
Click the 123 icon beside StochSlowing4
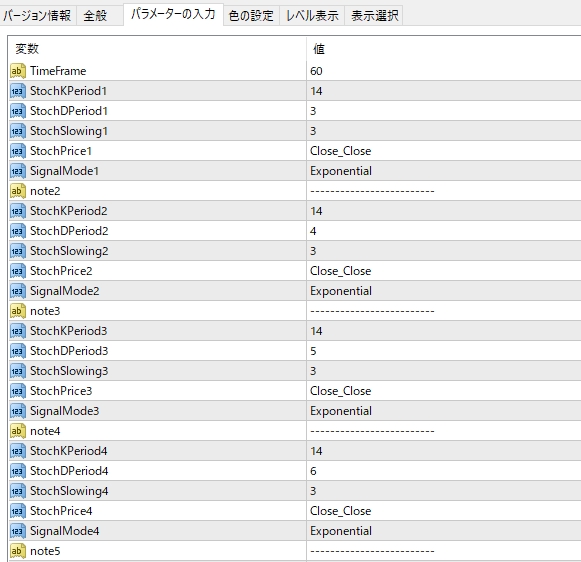click(x=18, y=491)
